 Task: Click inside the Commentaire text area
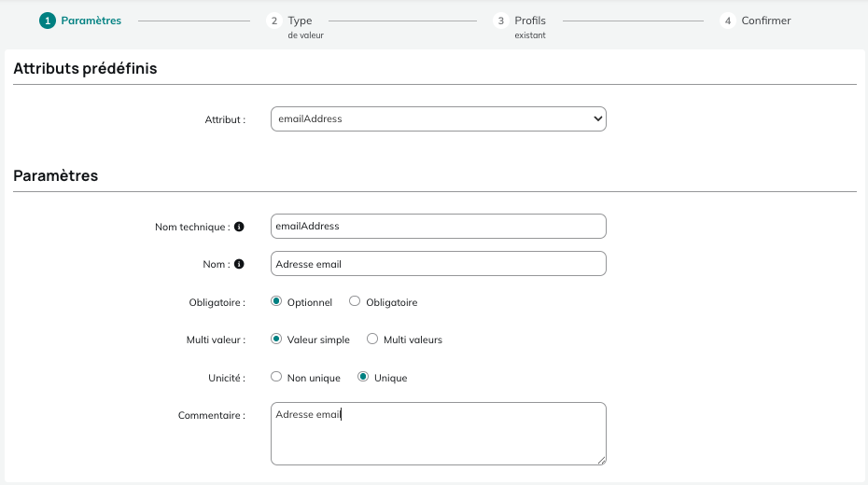coord(439,434)
